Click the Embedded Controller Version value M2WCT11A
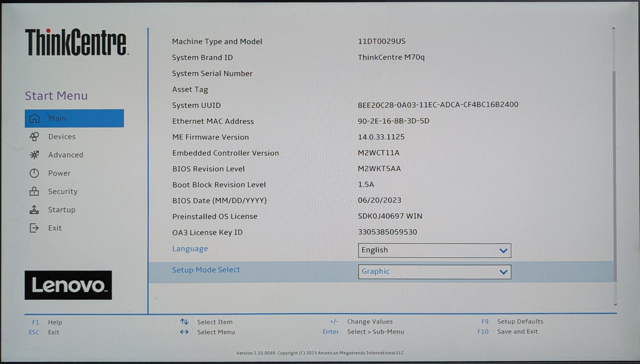The height and width of the screenshot is (364, 640). (x=379, y=153)
